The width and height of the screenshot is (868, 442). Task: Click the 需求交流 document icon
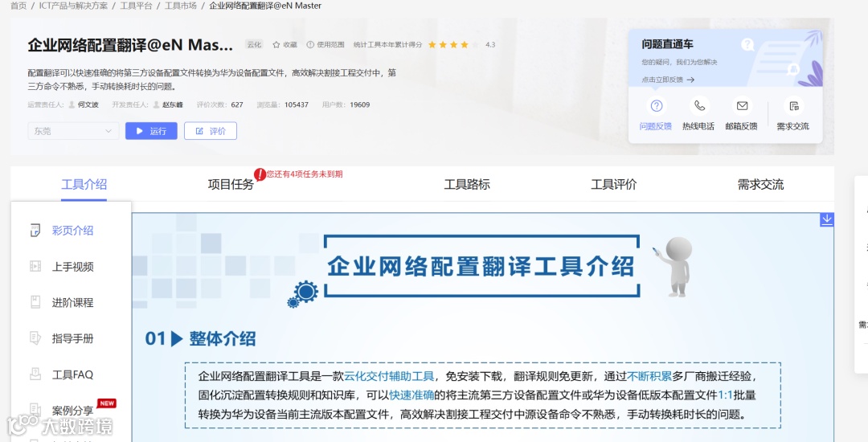point(794,105)
